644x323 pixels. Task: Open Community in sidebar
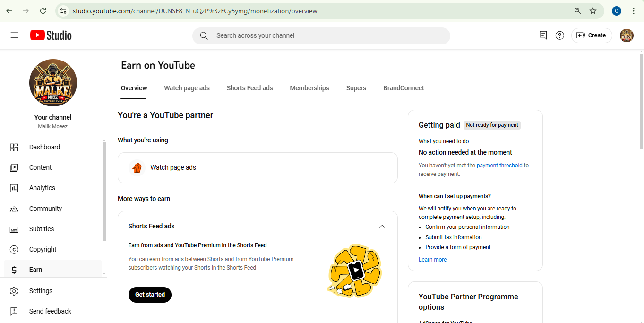(x=53, y=209)
